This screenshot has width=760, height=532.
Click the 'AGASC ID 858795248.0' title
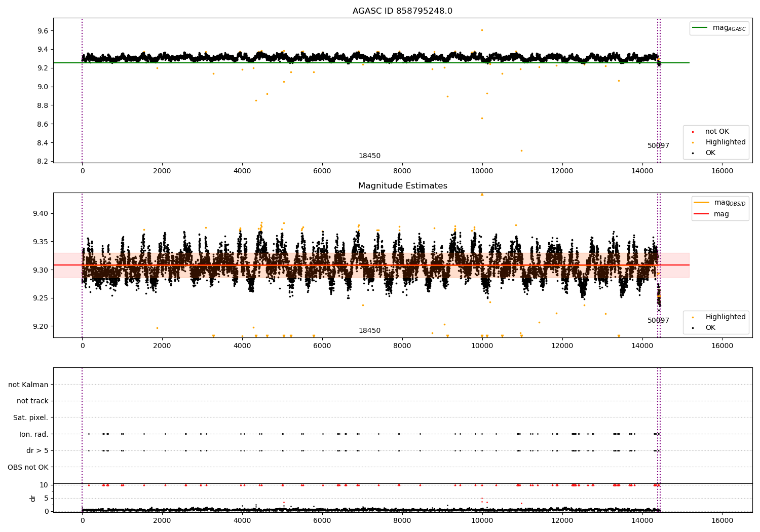(x=402, y=11)
